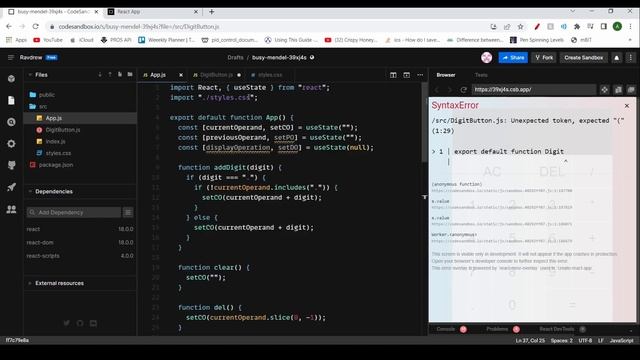
Task: Open styles.css in the file tree
Action: tap(58, 153)
